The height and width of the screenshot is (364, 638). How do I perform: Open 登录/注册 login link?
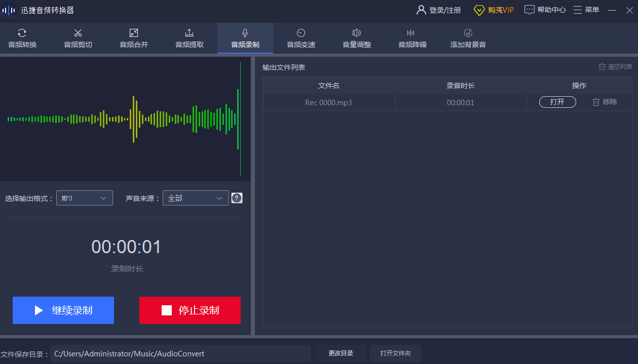pos(439,10)
